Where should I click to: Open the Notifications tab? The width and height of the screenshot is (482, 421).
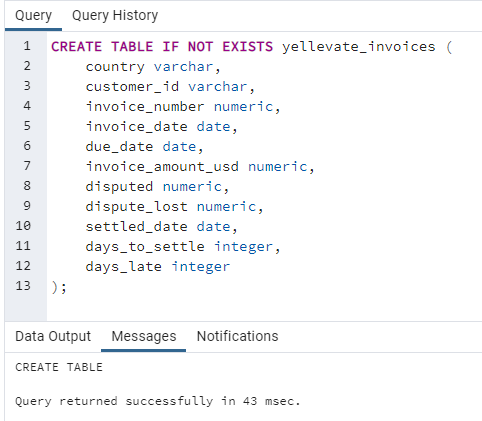pyautogui.click(x=237, y=336)
